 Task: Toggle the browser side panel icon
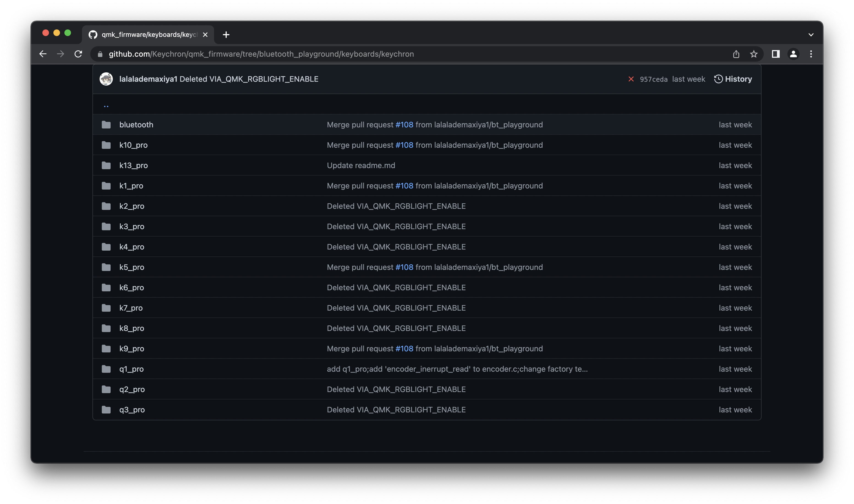(x=776, y=54)
